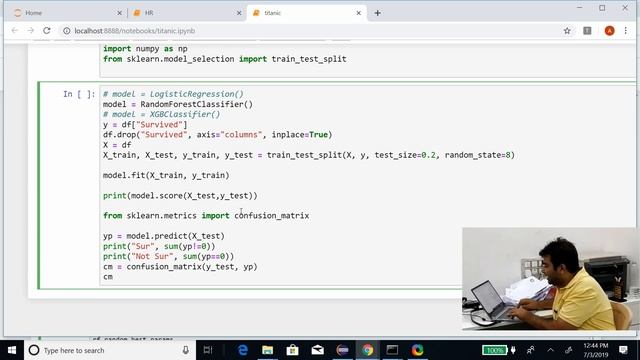Screen dimensions: 640x360
Task: Click the RandomForestClassifier code line
Action: tap(178, 104)
